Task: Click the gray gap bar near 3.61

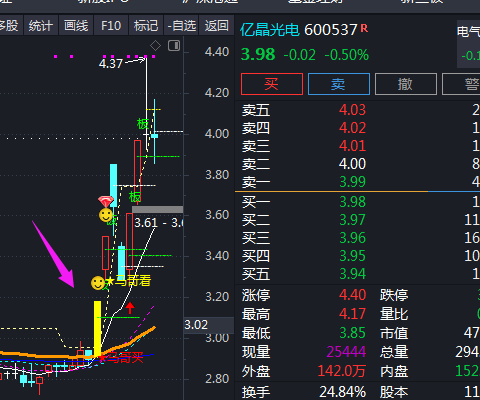Action: [157, 210]
